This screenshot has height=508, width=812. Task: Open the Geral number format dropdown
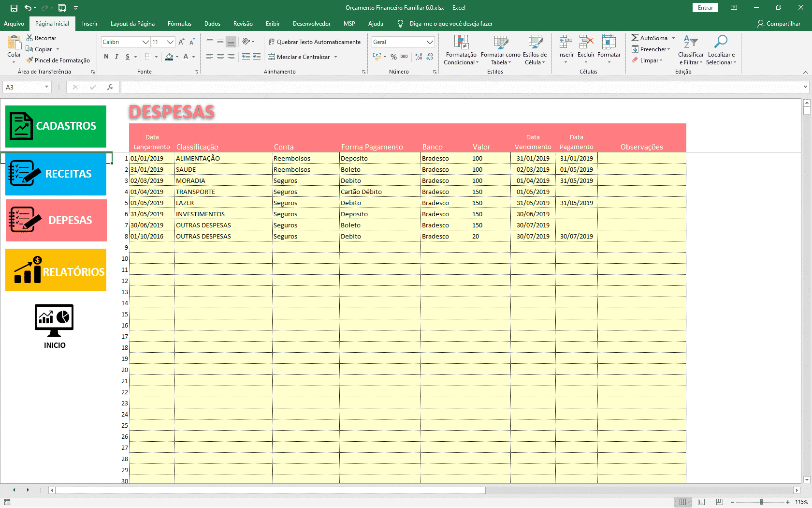coord(430,42)
